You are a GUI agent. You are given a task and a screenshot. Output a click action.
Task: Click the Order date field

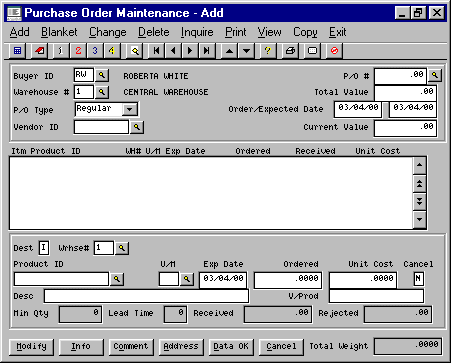358,109
